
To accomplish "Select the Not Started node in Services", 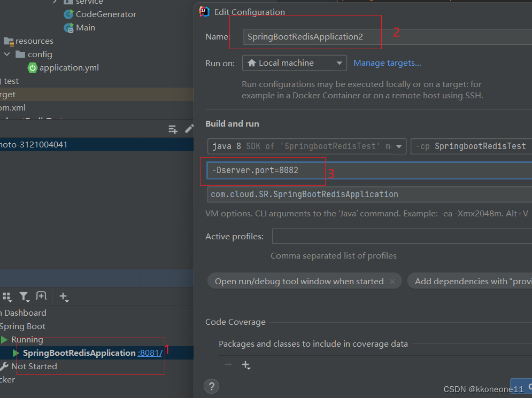I will [x=34, y=366].
